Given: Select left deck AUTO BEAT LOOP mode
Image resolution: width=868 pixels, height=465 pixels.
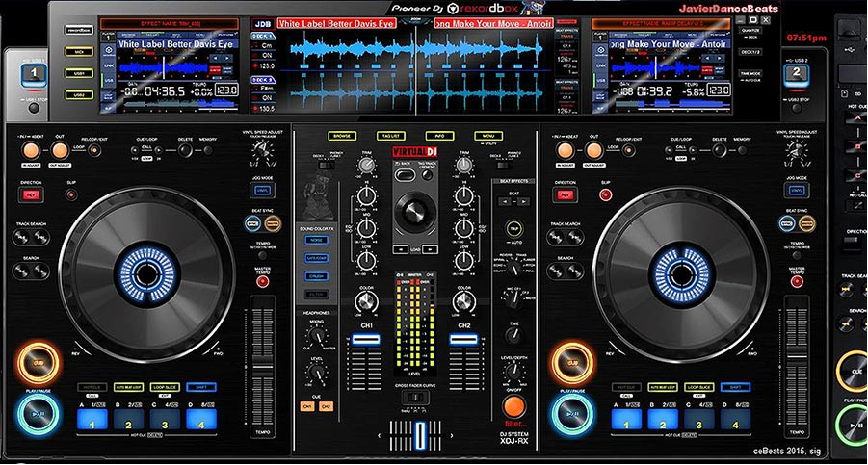Looking at the screenshot, I should click(128, 387).
